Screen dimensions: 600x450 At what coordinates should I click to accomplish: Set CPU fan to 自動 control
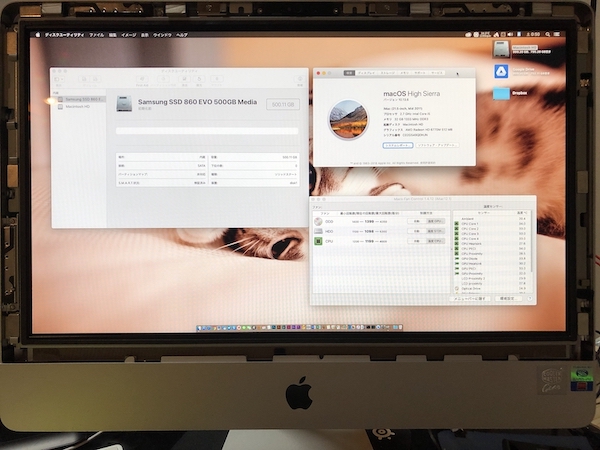click(x=416, y=241)
